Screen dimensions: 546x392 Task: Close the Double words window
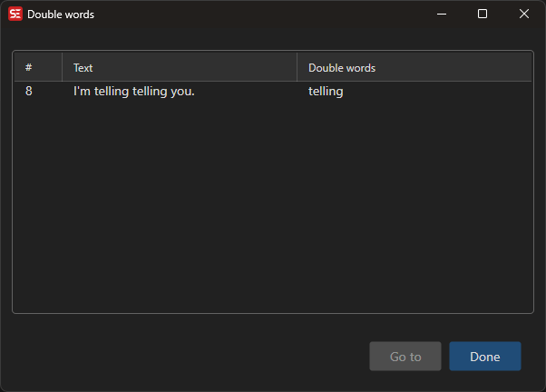point(523,15)
